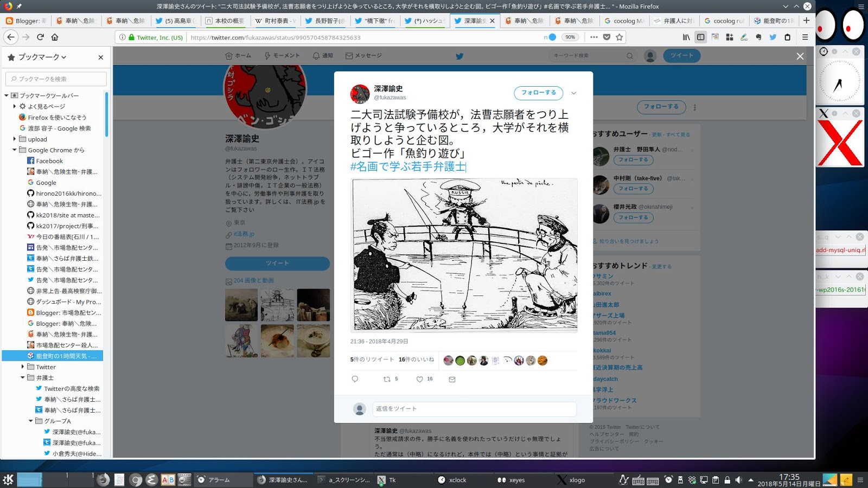This screenshot has height=488, width=868.
Task: Switch to the 町村泰貴 tab
Action: coord(275,21)
